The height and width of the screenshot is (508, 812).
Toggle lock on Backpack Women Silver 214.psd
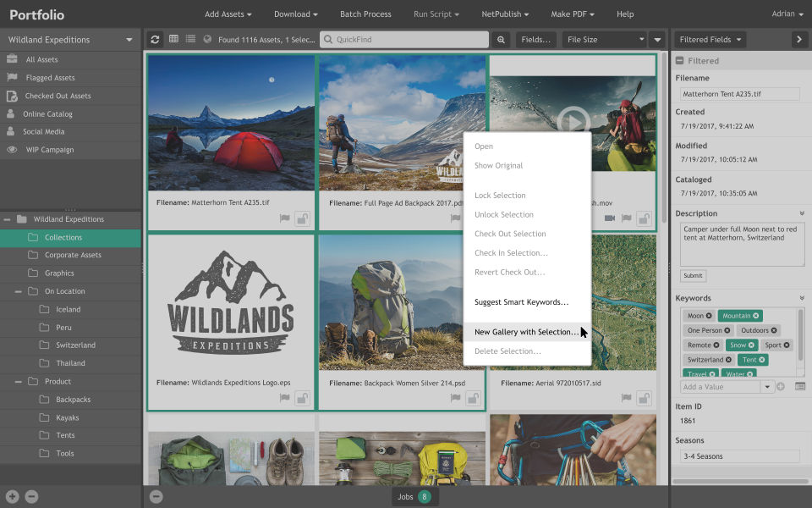473,399
